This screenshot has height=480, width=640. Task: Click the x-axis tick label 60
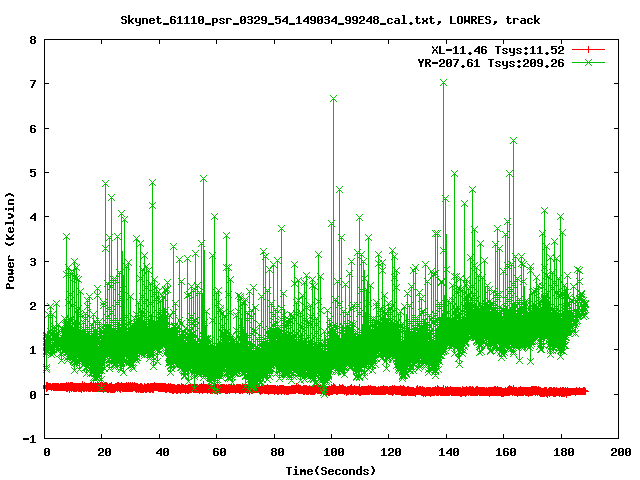point(217,453)
